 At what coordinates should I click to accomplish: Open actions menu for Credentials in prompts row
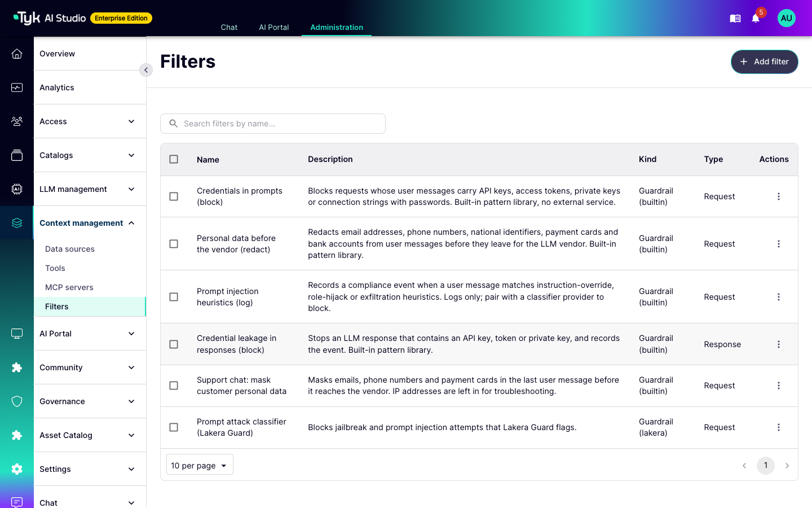[779, 196]
